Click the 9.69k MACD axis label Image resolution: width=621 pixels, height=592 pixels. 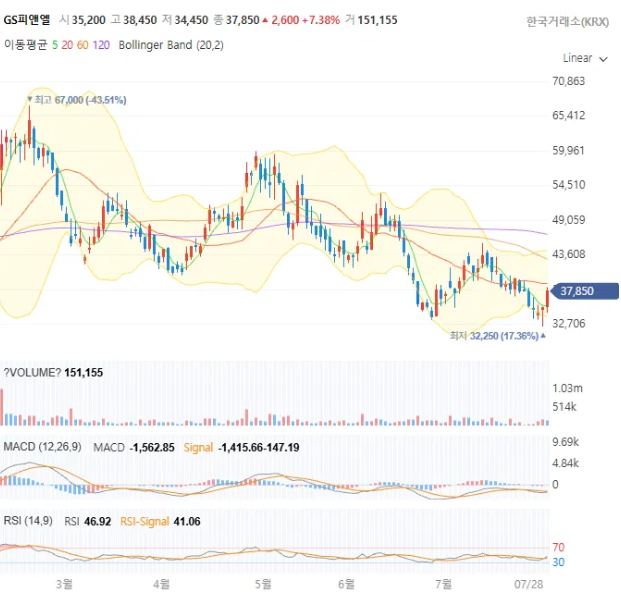566,442
